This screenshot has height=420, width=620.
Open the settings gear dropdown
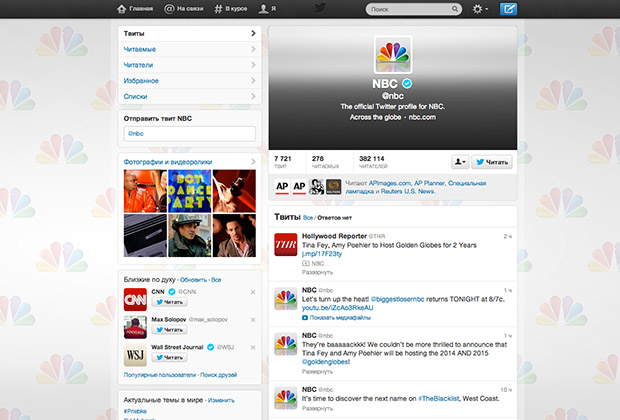click(480, 9)
